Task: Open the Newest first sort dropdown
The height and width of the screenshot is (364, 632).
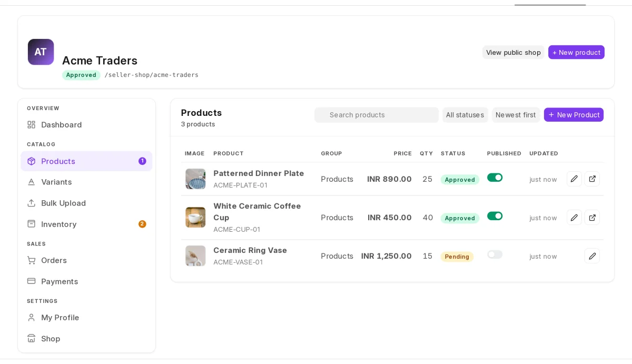Action: click(x=516, y=115)
